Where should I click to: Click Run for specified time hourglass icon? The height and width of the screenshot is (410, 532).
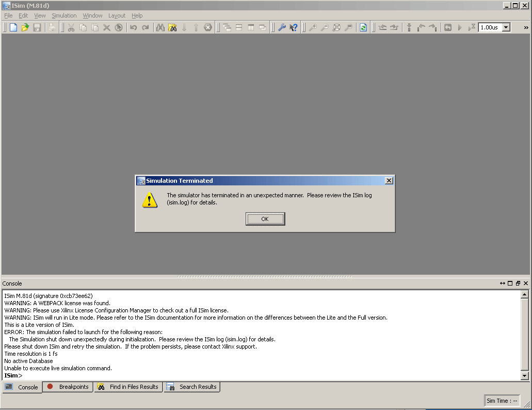(x=472, y=27)
